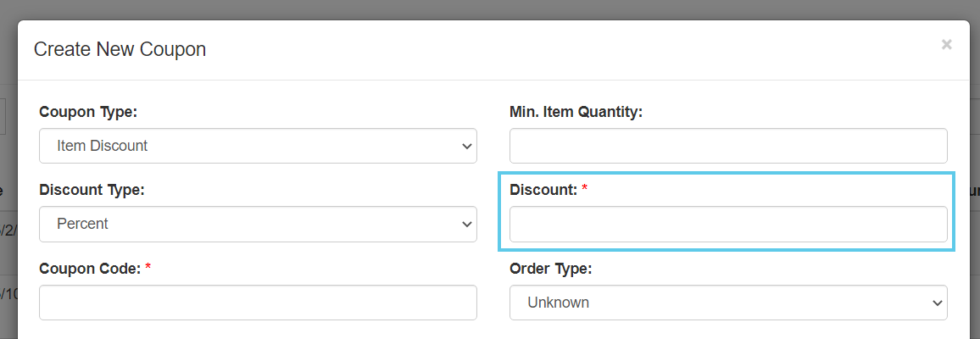
Task: Open the Coupon Type dropdown showing Item Discount
Action: tap(258, 146)
